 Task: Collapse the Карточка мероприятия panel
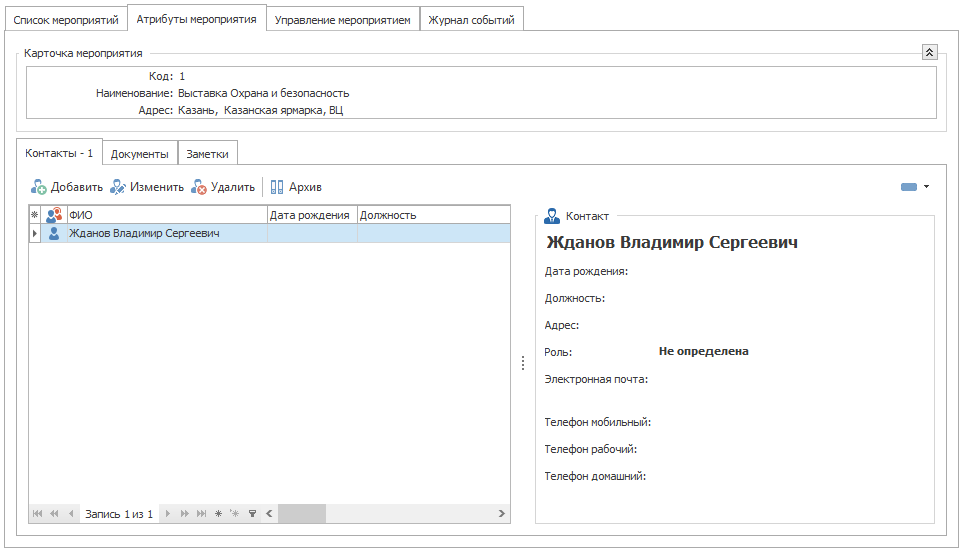point(929,52)
